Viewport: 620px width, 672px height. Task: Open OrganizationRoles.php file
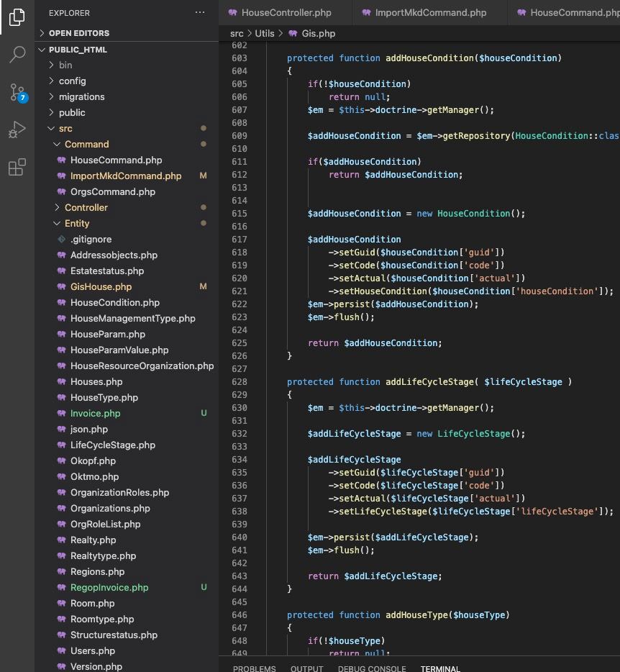coord(127,492)
